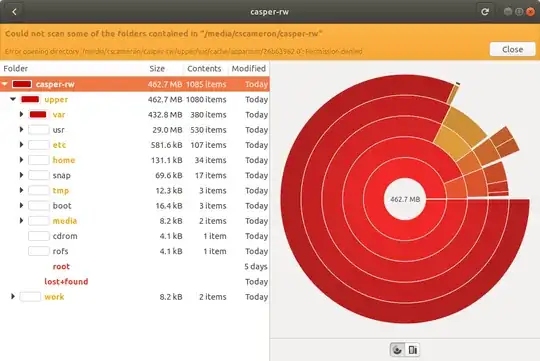Sort by the Modified column header
Viewport: 540px width, 361px height.
[x=249, y=69]
